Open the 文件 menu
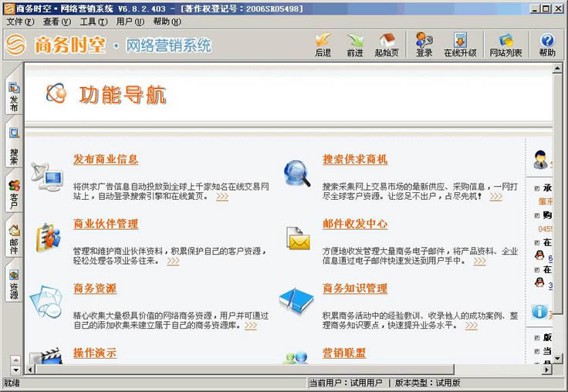This screenshot has width=568, height=392. pyautogui.click(x=19, y=22)
